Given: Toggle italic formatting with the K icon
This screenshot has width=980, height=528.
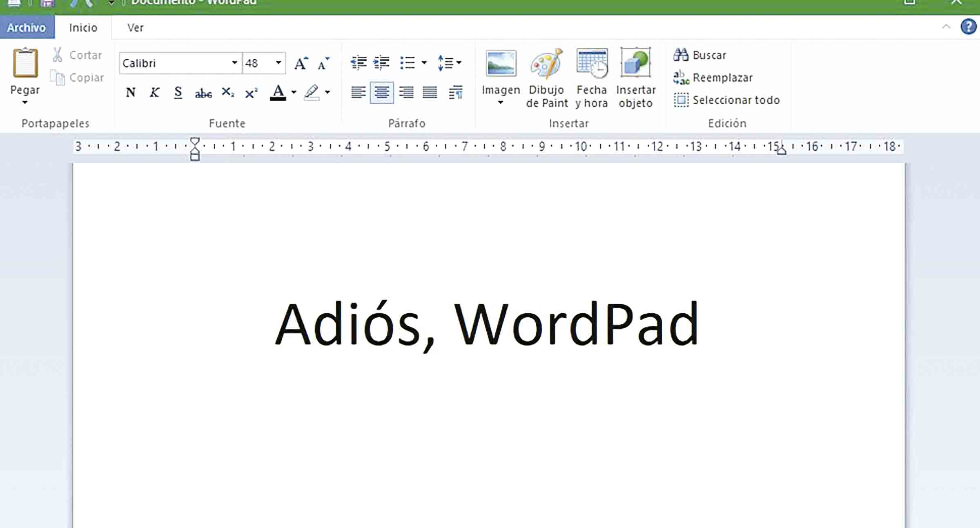Looking at the screenshot, I should (154, 92).
